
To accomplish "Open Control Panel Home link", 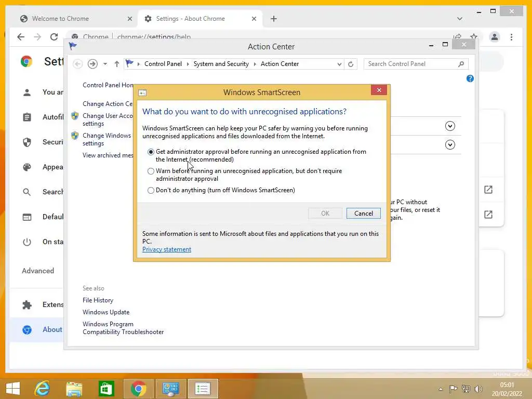I will (108, 85).
